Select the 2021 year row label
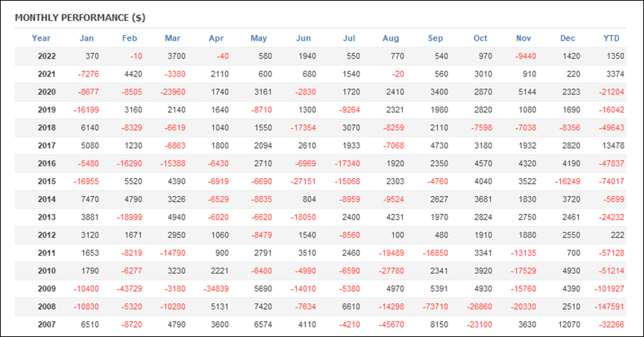 pos(47,74)
